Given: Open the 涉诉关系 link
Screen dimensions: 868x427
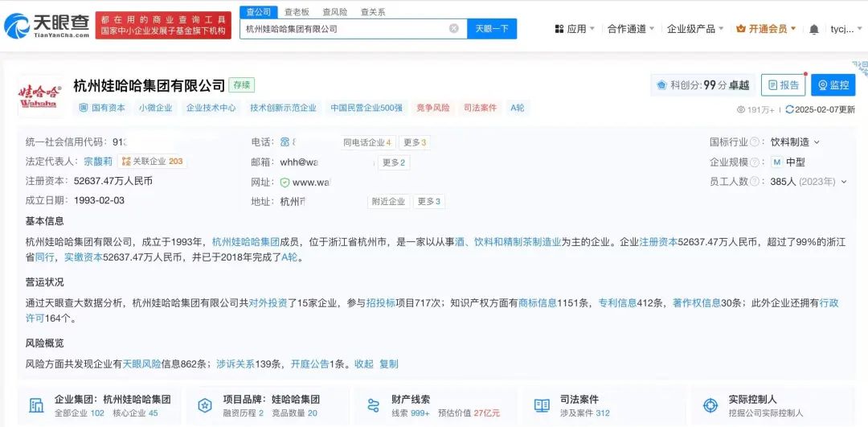Looking at the screenshot, I should click(x=235, y=363).
